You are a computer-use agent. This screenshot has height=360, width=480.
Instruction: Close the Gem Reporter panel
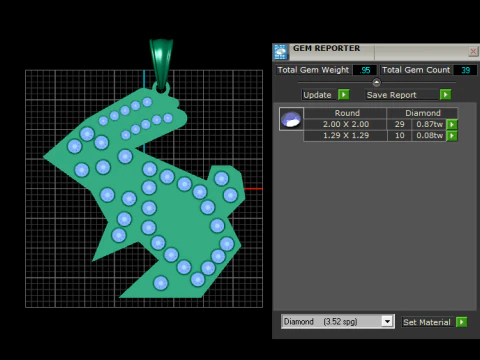coord(473,51)
